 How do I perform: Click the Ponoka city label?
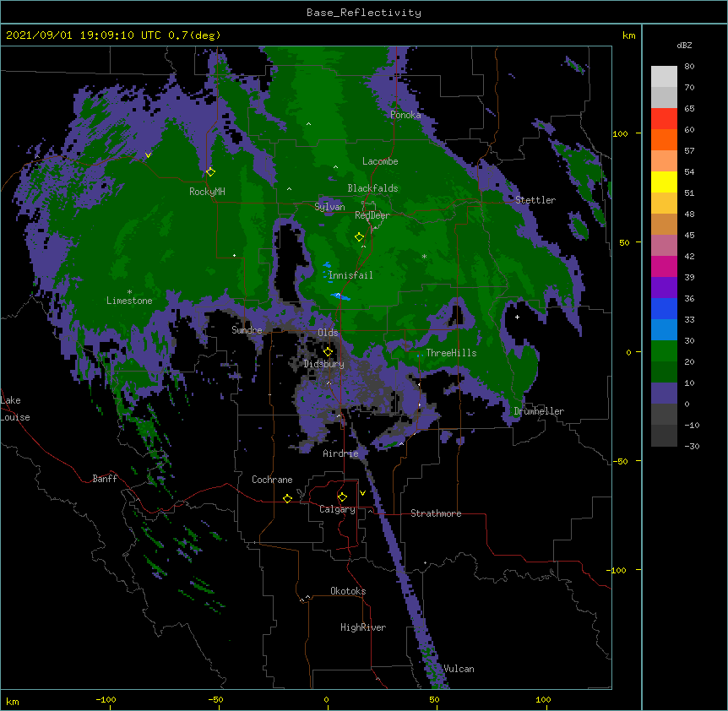[x=405, y=115]
